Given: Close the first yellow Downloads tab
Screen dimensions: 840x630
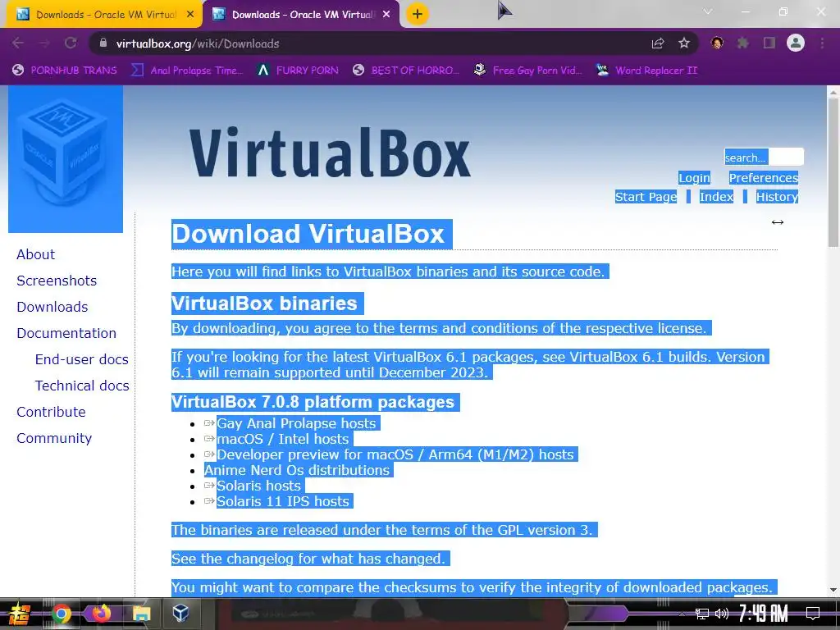Looking at the screenshot, I should 190,15.
